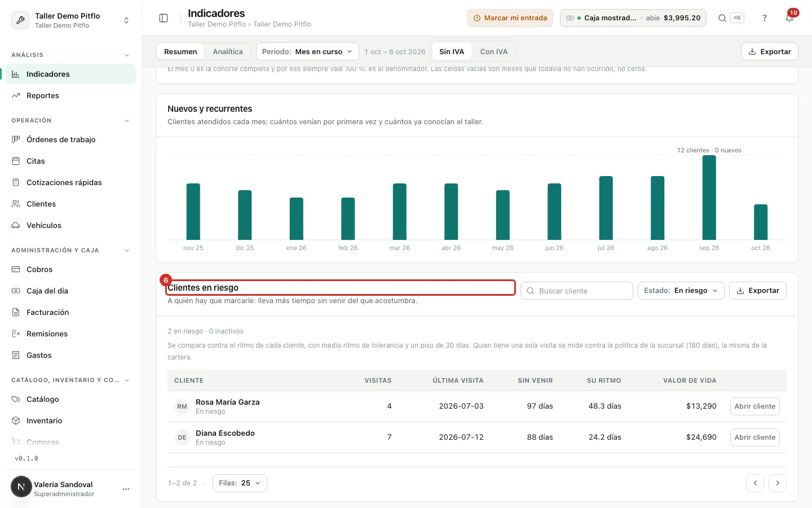Open Facturación in the sidebar
The width and height of the screenshot is (812, 508).
tap(70, 312)
